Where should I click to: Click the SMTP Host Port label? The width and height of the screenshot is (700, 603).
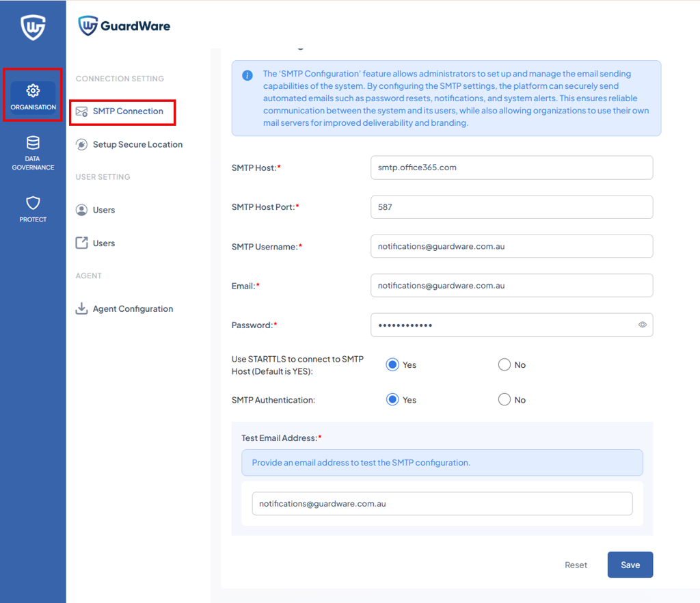tap(265, 207)
